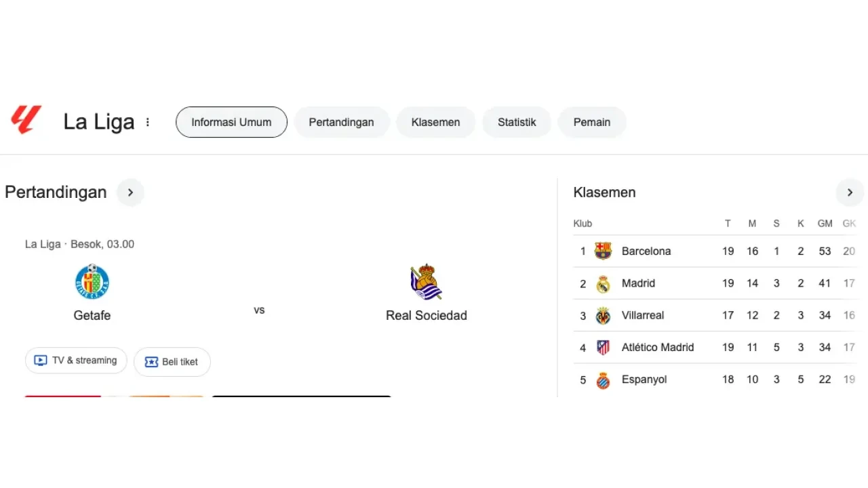Expand Pertandingan section with arrow
The height and width of the screenshot is (488, 868).
click(x=130, y=192)
